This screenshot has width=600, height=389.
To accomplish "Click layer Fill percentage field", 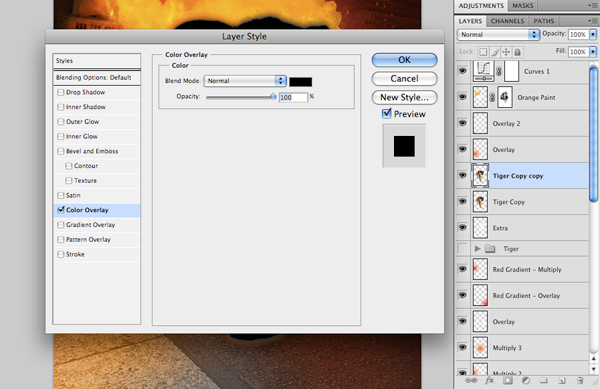I will (578, 52).
